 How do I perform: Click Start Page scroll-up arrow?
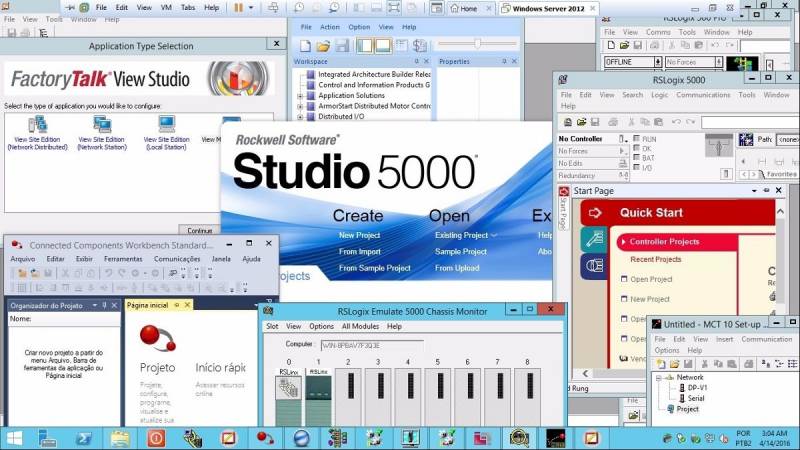781,211
